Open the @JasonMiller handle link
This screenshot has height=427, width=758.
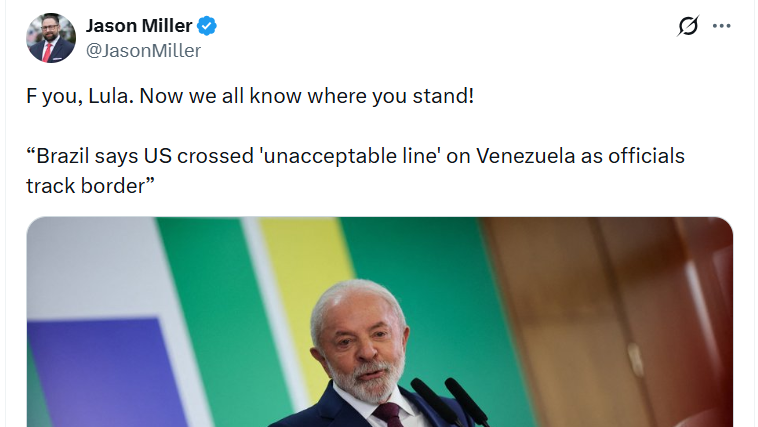click(144, 50)
